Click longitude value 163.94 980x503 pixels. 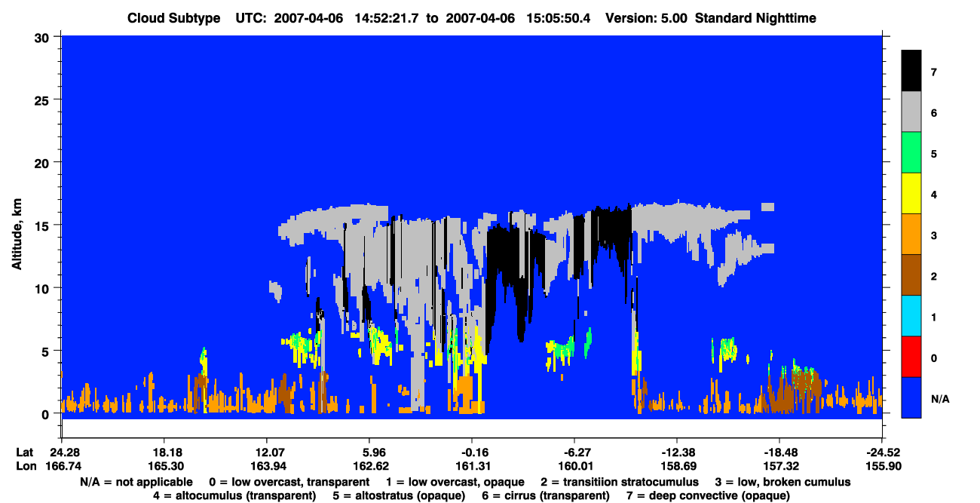coord(267,466)
